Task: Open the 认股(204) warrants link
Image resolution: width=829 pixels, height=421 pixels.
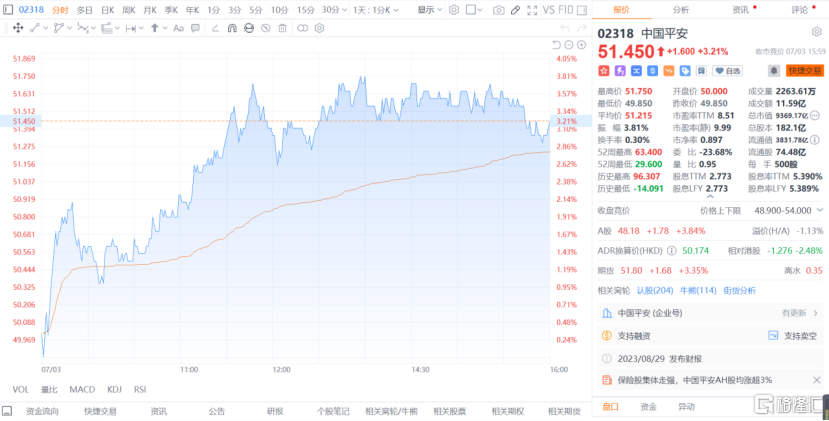Action: [655, 290]
